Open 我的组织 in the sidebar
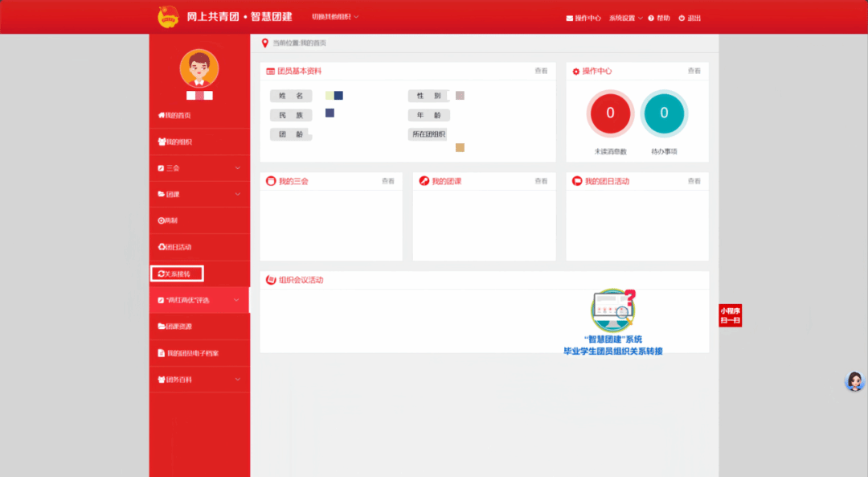 174,142
